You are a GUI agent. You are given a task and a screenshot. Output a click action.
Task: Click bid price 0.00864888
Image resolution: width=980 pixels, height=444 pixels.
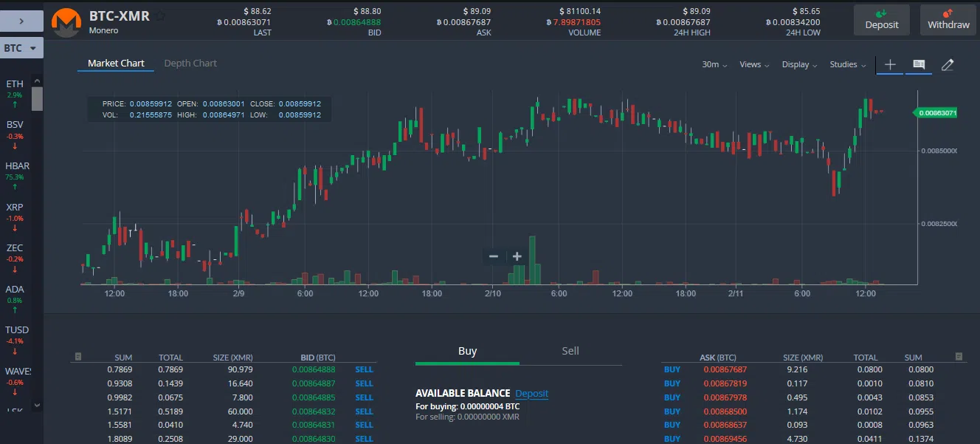314,369
